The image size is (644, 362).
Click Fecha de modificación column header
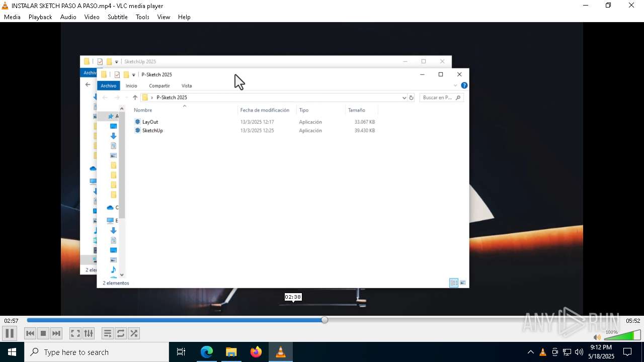265,110
